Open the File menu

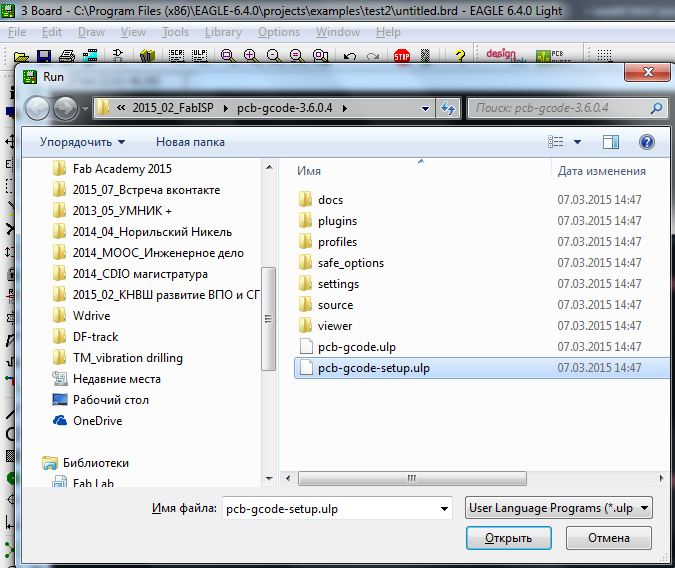click(x=17, y=32)
